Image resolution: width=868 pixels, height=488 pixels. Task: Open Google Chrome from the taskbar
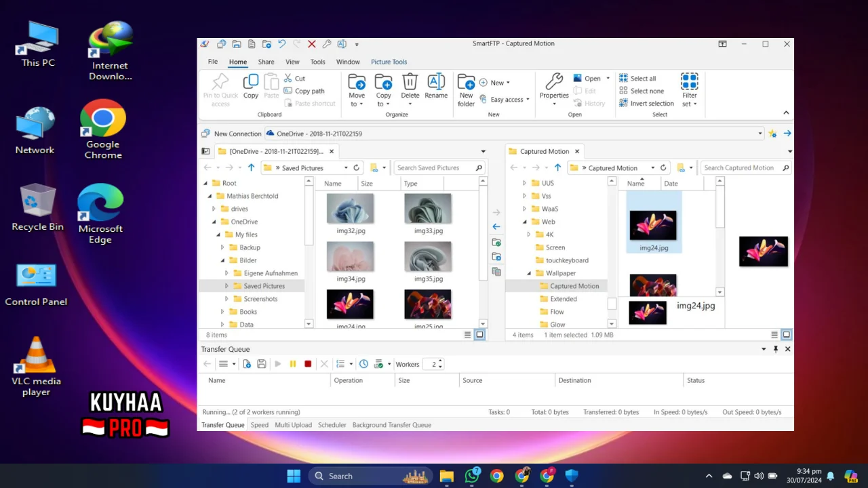(497, 476)
